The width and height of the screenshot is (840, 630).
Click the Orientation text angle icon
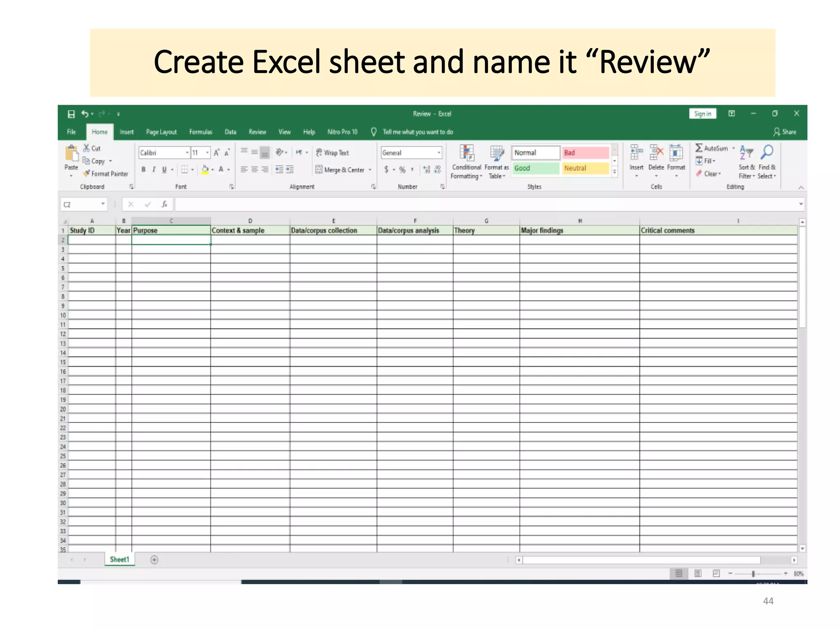tap(280, 152)
